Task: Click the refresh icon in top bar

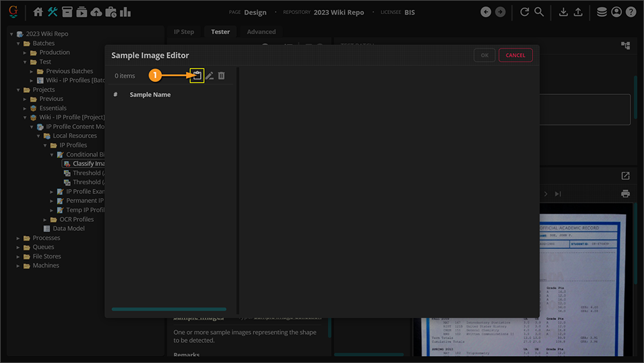Action: point(524,12)
